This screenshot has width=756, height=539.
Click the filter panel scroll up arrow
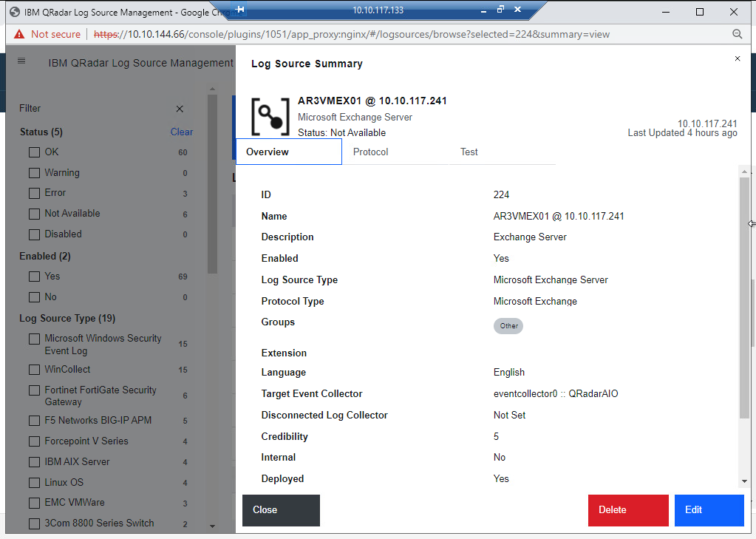212,89
